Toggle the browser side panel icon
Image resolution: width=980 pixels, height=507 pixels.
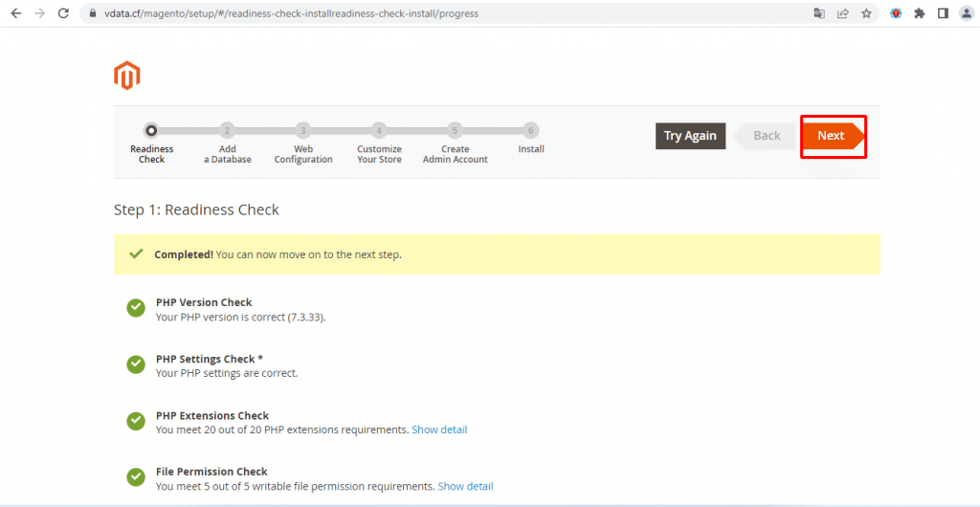point(943,13)
